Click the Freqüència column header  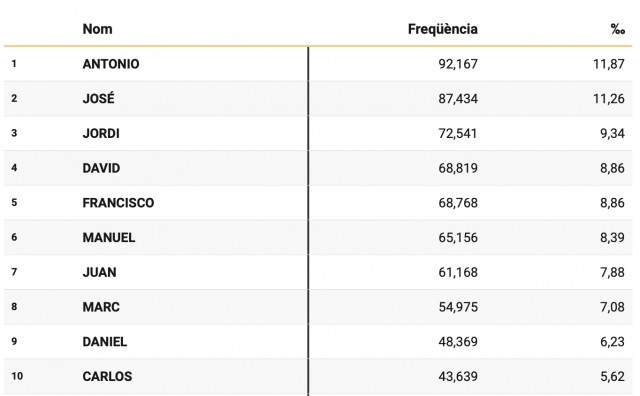442,29
